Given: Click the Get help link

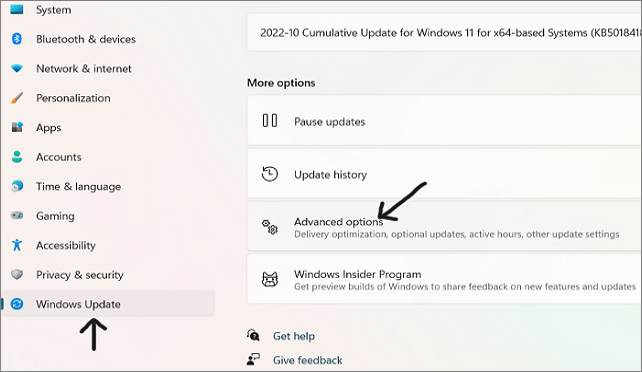Looking at the screenshot, I should [x=294, y=336].
